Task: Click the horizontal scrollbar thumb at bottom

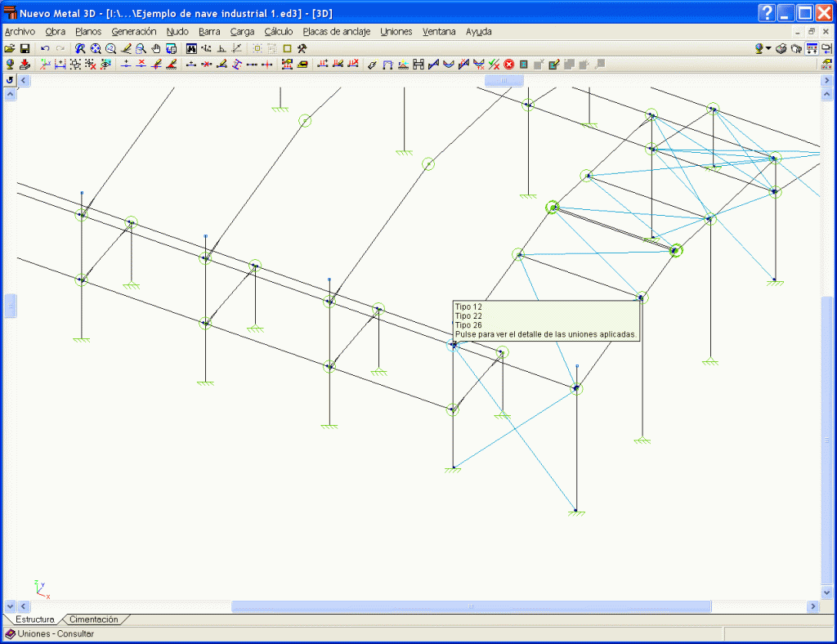Action: 471,606
